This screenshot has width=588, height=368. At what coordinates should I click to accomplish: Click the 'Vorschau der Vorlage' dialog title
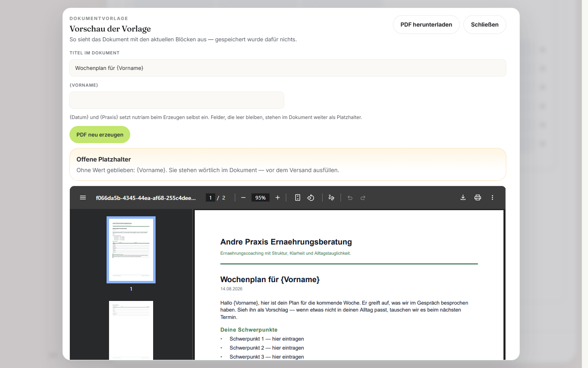point(110,29)
